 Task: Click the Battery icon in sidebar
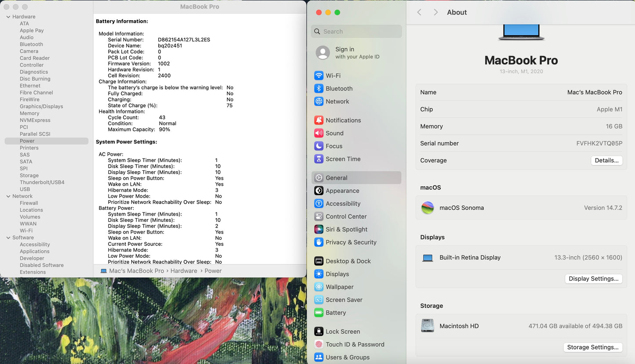(x=319, y=313)
